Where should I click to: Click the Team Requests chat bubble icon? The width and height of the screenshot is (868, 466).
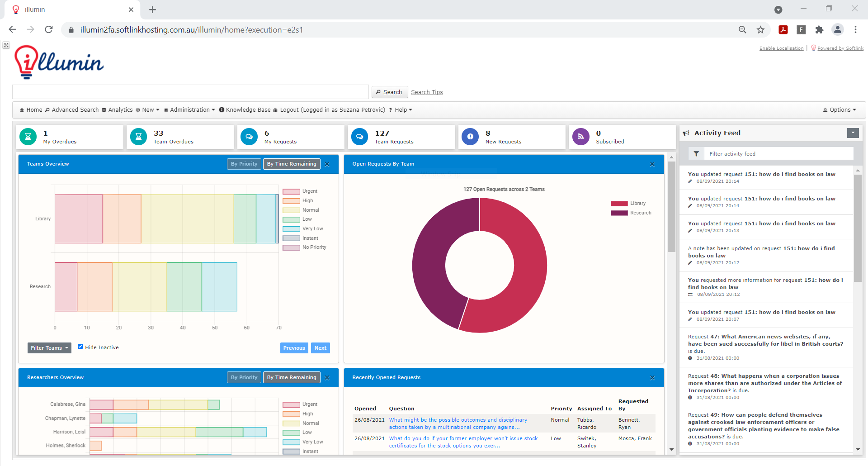359,136
